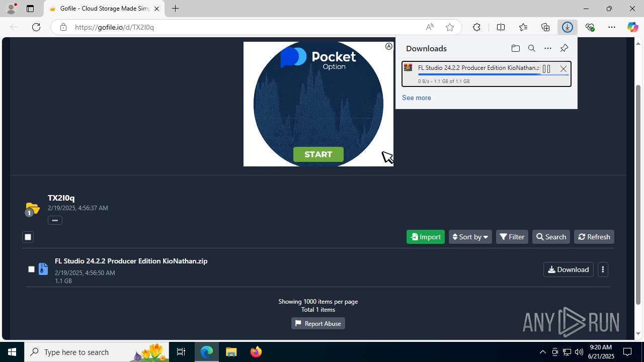The width and height of the screenshot is (644, 362).
Task: Open the Filter button
Action: tap(512, 237)
